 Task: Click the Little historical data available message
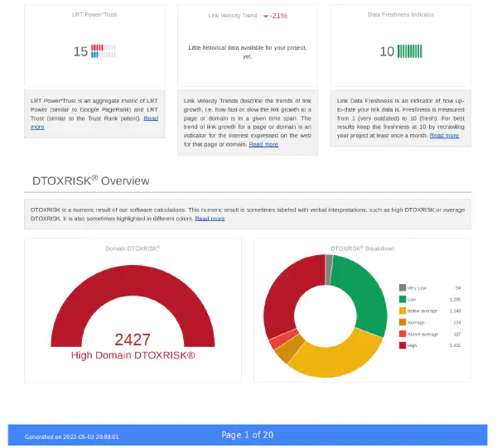(x=248, y=52)
